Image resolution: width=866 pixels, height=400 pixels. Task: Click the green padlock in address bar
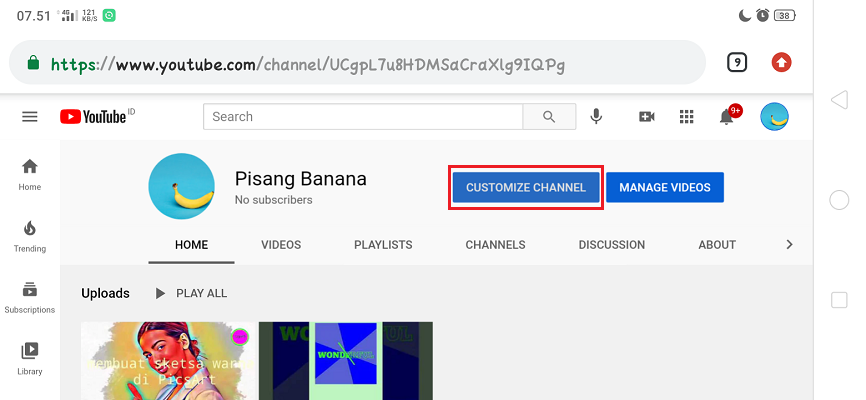(x=33, y=62)
